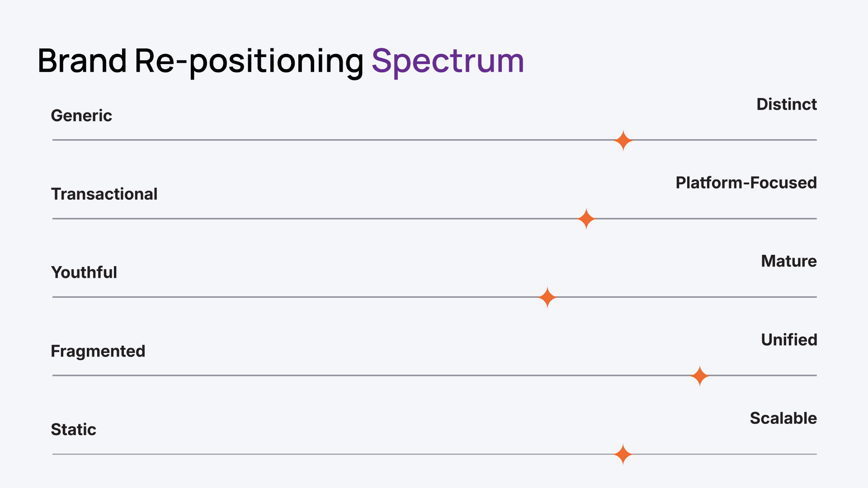
Task: Click the orange star on the Static–Scalable slider
Action: pos(623,454)
